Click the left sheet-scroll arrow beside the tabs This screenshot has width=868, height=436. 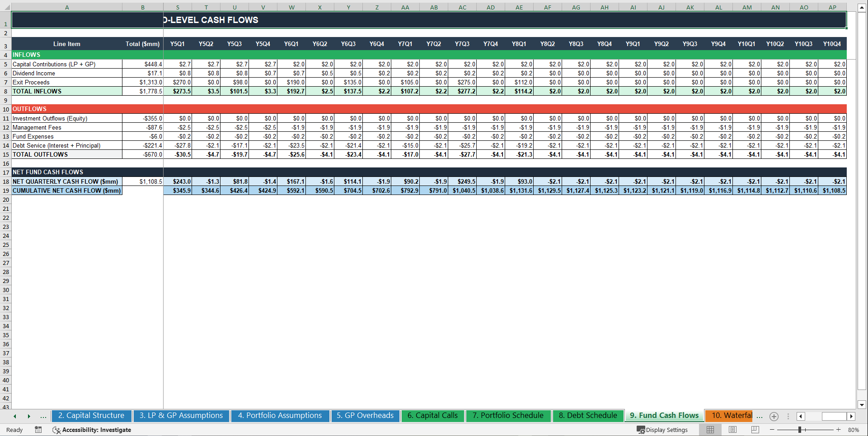click(14, 416)
